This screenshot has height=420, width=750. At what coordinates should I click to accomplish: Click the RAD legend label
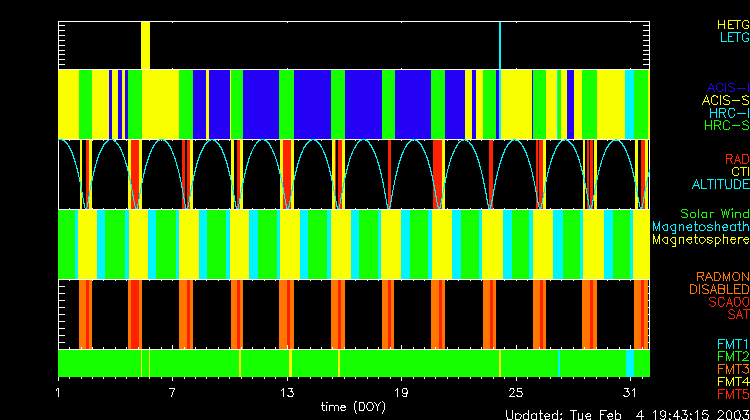[x=736, y=159]
